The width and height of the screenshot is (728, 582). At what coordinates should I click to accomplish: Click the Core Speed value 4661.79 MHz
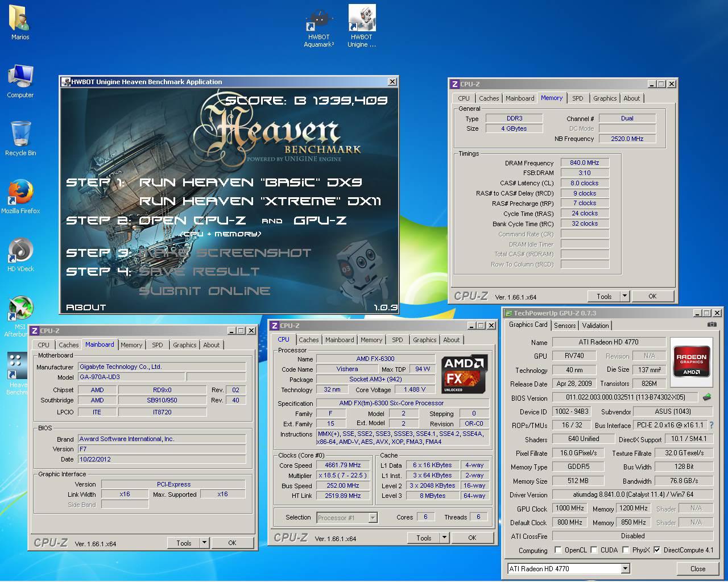(343, 465)
